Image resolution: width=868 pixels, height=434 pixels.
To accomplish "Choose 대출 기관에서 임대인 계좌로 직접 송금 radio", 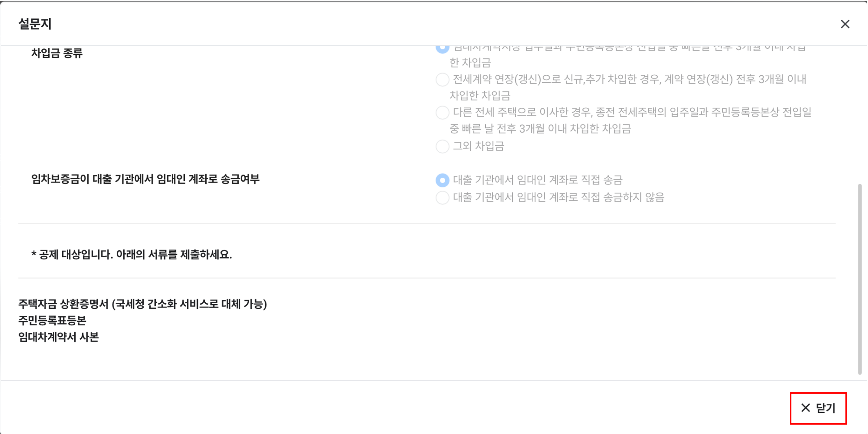I will pyautogui.click(x=442, y=180).
